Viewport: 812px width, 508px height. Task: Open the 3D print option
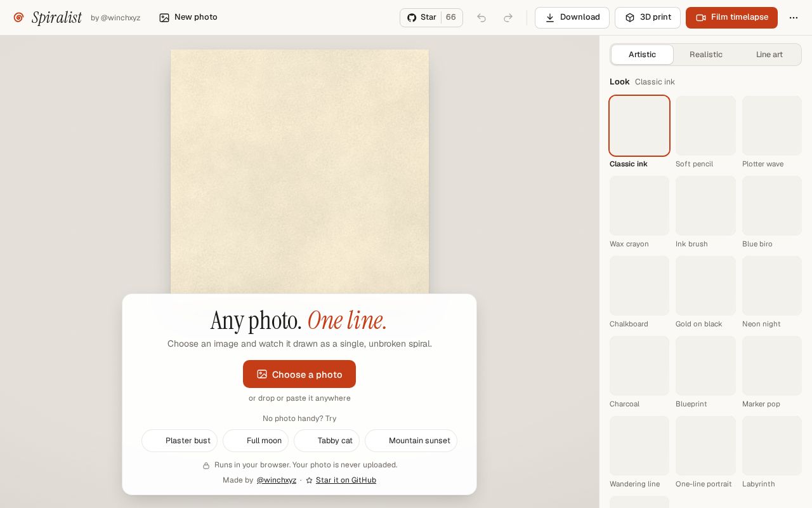pos(648,18)
